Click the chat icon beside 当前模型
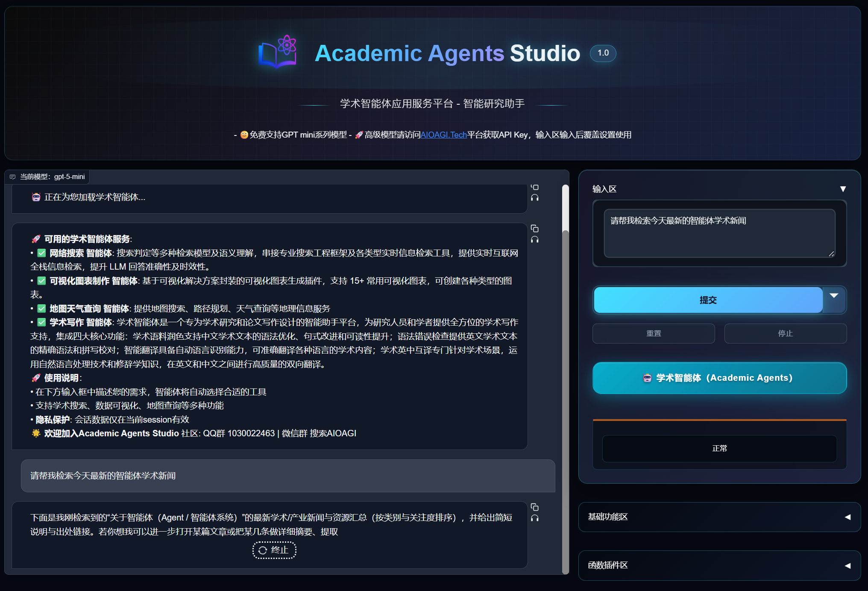868x591 pixels. click(x=12, y=177)
